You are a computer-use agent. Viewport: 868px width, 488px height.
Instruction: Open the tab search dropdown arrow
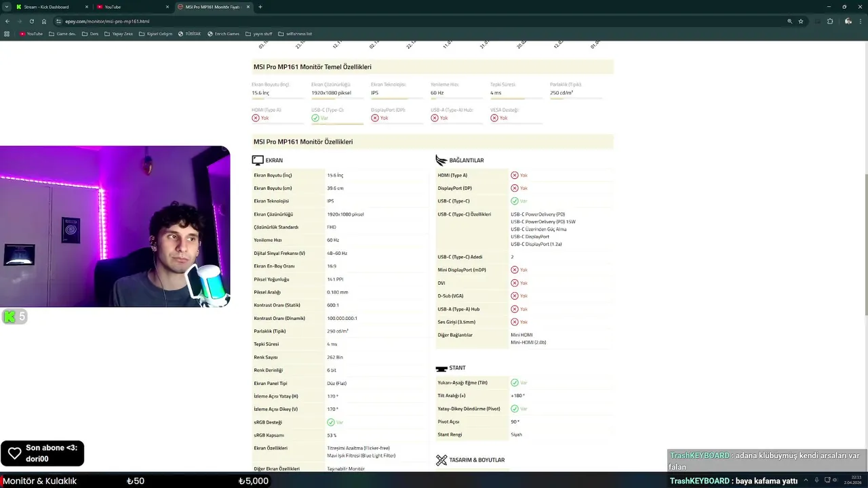coord(7,7)
